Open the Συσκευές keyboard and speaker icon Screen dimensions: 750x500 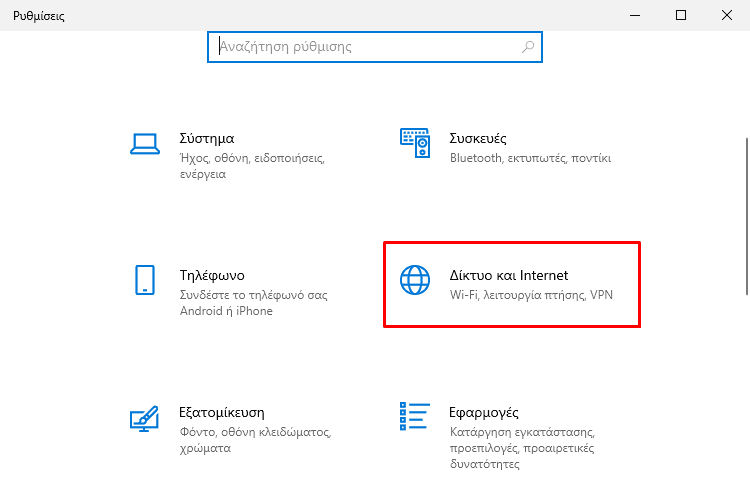(x=415, y=143)
